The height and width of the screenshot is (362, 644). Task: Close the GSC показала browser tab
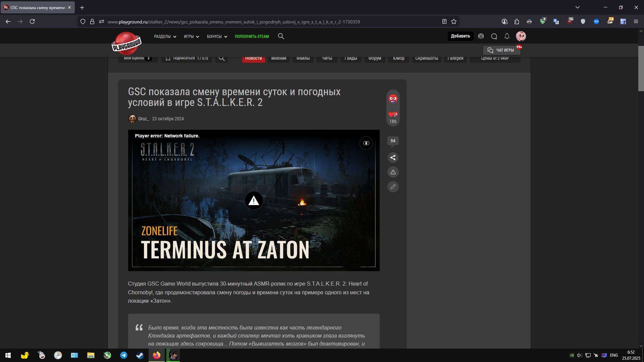(69, 7)
